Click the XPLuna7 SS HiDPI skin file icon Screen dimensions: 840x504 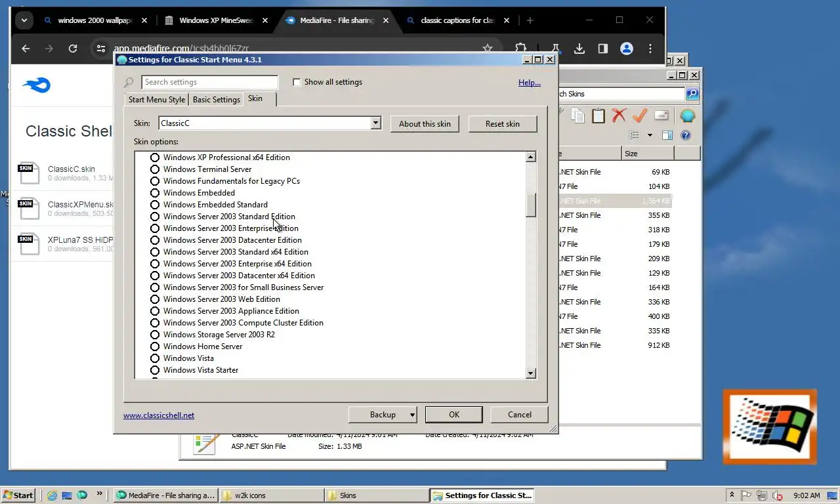28,244
